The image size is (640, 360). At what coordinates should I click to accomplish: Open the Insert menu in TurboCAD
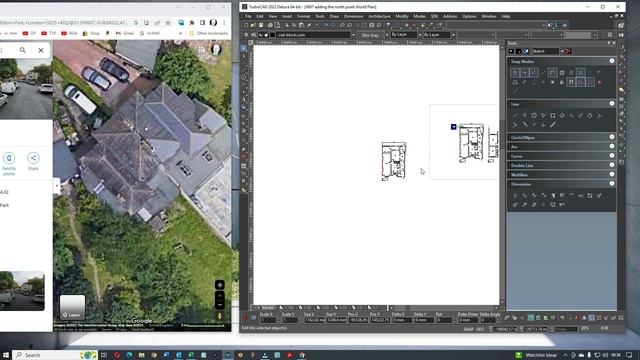click(x=287, y=16)
